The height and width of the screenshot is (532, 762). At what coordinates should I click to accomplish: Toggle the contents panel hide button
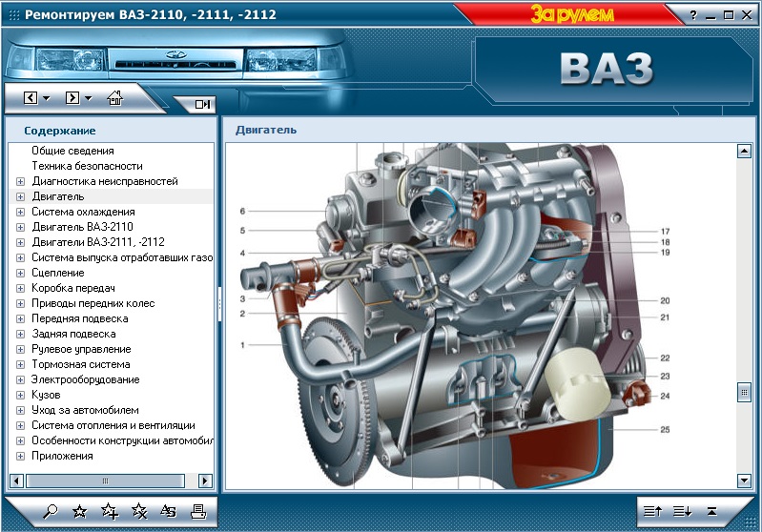(202, 104)
